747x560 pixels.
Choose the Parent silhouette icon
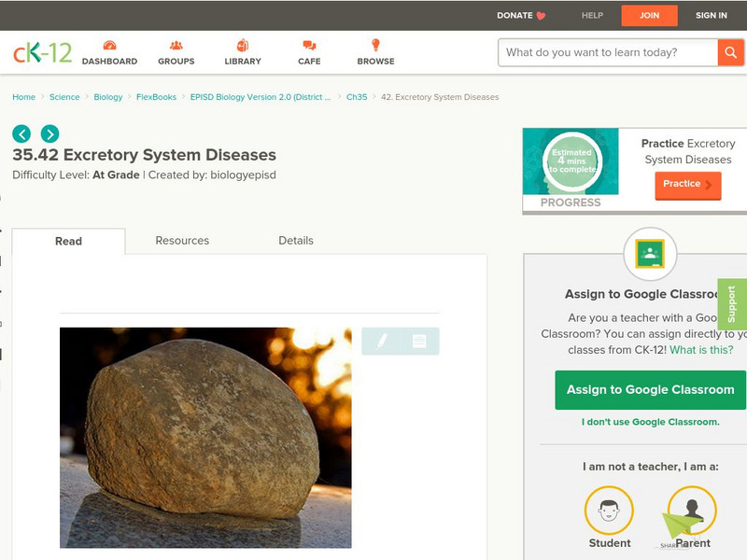(x=692, y=510)
